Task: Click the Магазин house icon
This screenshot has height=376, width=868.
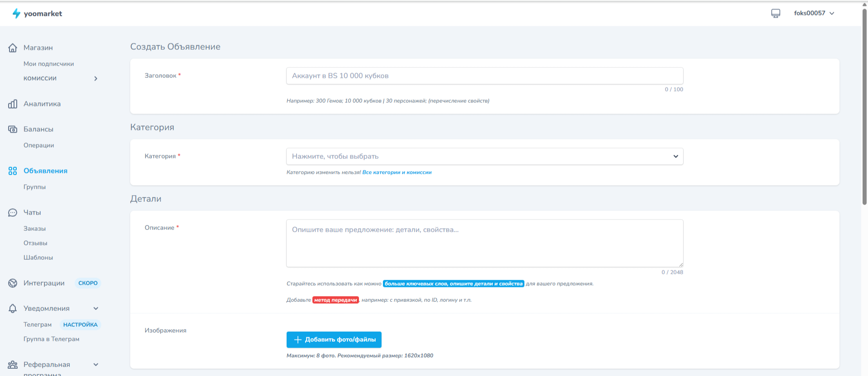Action: click(x=13, y=48)
